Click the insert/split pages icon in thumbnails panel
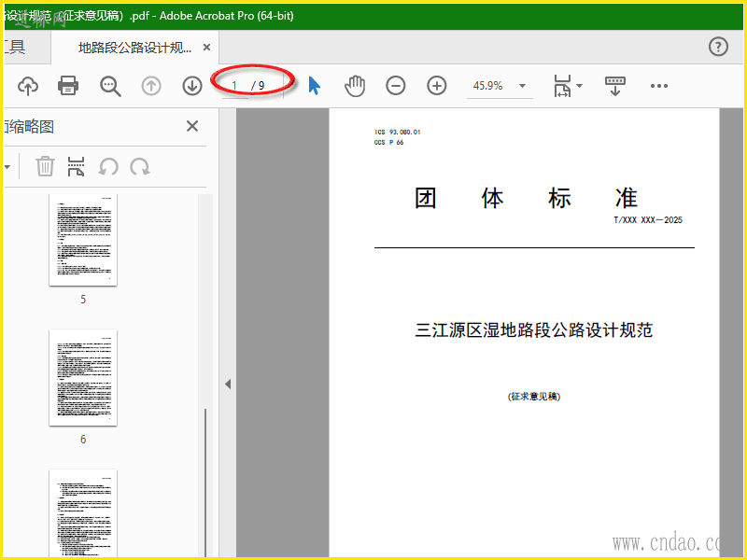This screenshot has height=560, width=747. pyautogui.click(x=77, y=166)
